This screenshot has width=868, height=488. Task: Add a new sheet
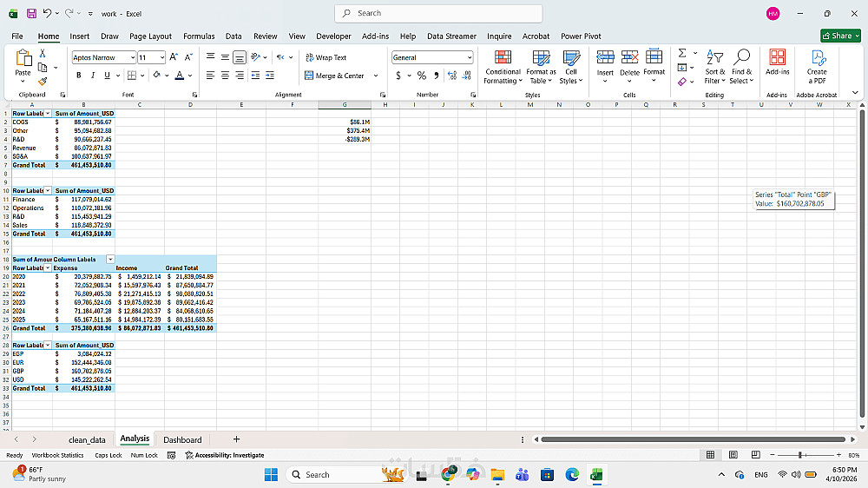coord(236,439)
